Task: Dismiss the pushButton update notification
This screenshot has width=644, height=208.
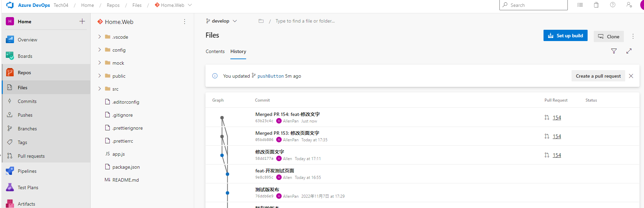Action: (x=631, y=76)
